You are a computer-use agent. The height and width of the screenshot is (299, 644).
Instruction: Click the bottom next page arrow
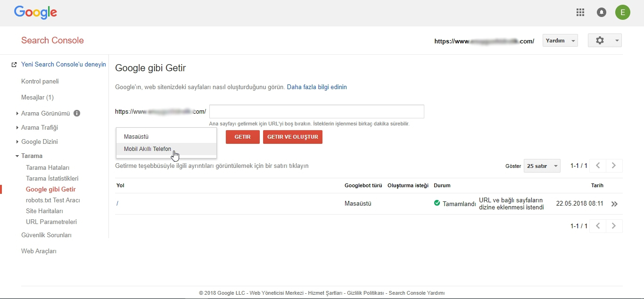(614, 226)
